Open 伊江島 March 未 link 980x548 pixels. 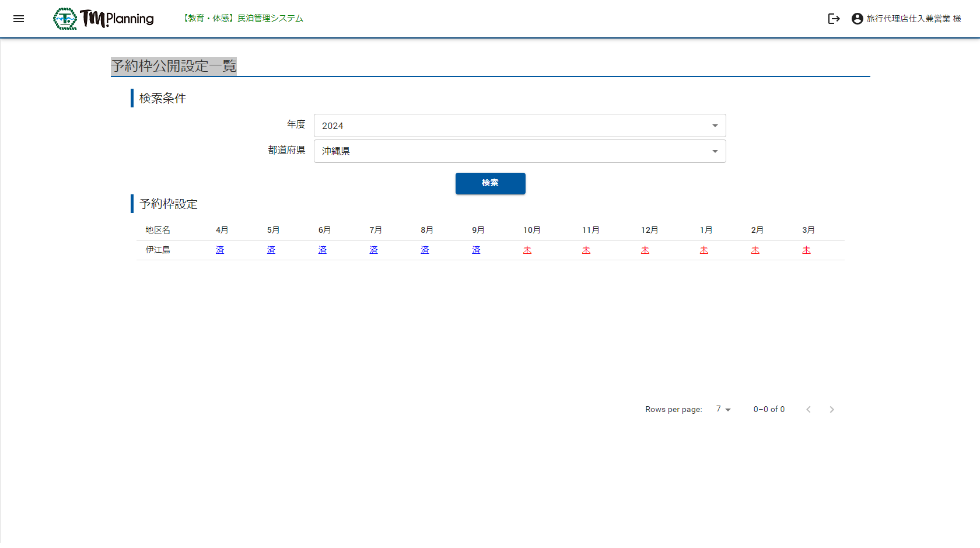[806, 250]
